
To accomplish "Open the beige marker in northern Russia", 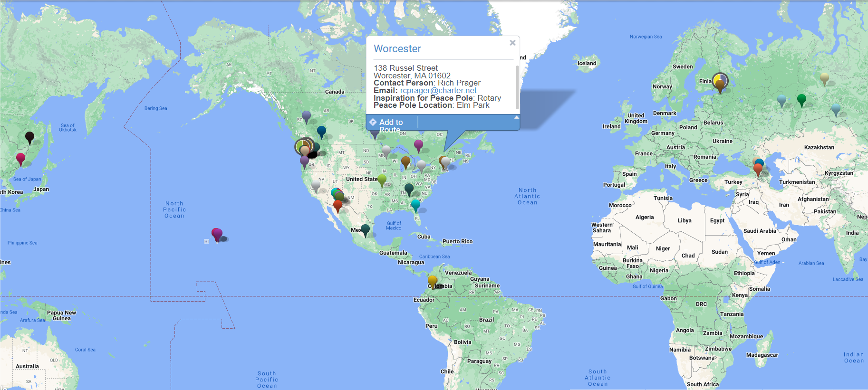I will pos(825,78).
